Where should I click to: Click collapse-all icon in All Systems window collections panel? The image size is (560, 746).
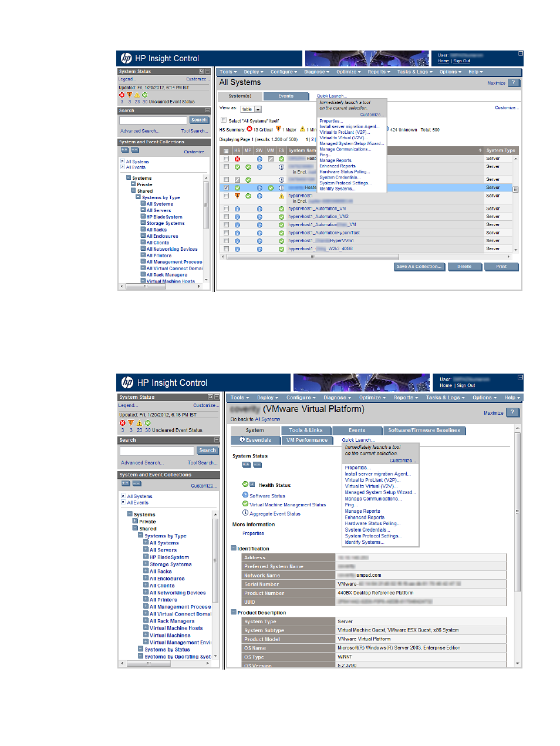tap(135, 150)
